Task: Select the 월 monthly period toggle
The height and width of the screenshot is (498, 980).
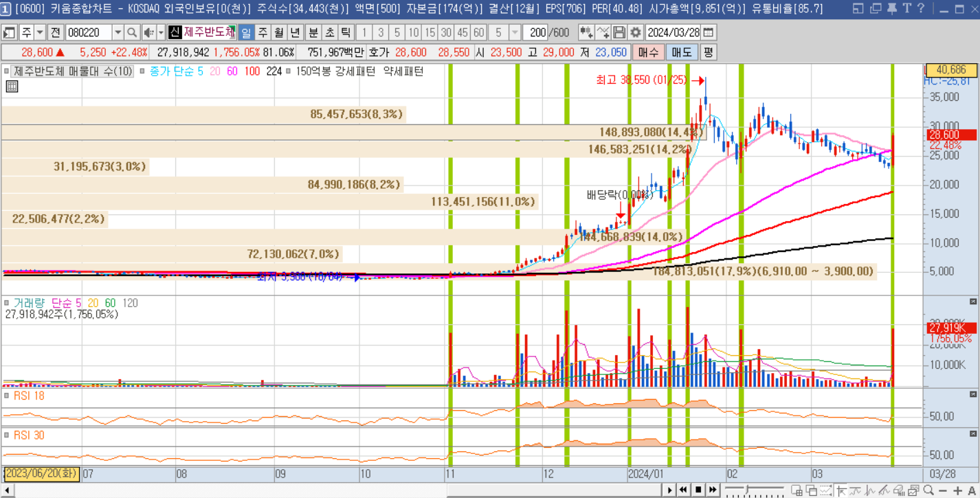Action: click(x=278, y=32)
